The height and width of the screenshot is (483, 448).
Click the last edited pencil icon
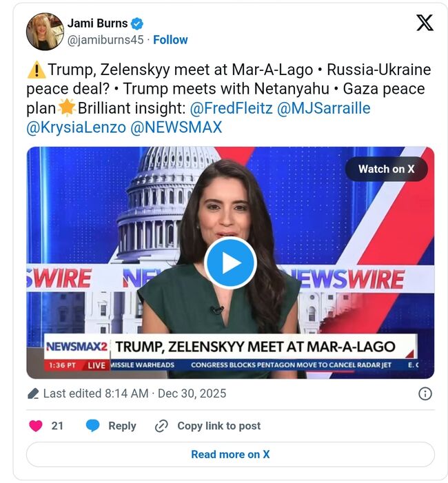tap(33, 393)
